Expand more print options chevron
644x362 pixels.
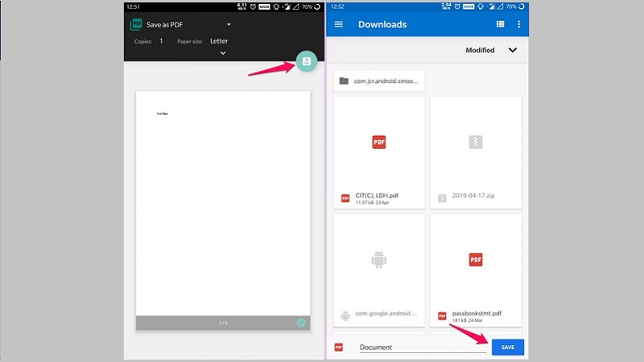click(223, 54)
